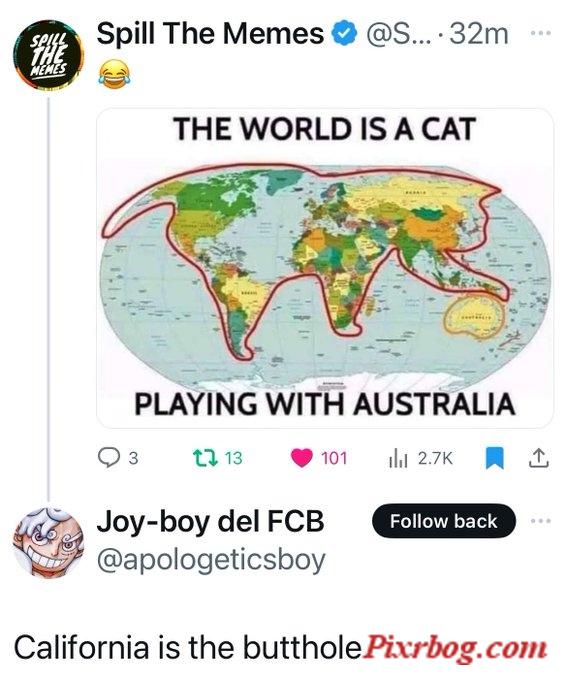Open the @apologeticsboy handle link
567x680 pixels.
pos(211,560)
